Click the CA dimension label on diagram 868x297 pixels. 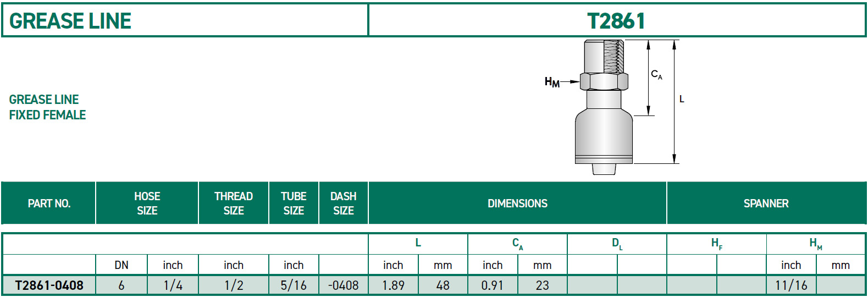pos(656,74)
